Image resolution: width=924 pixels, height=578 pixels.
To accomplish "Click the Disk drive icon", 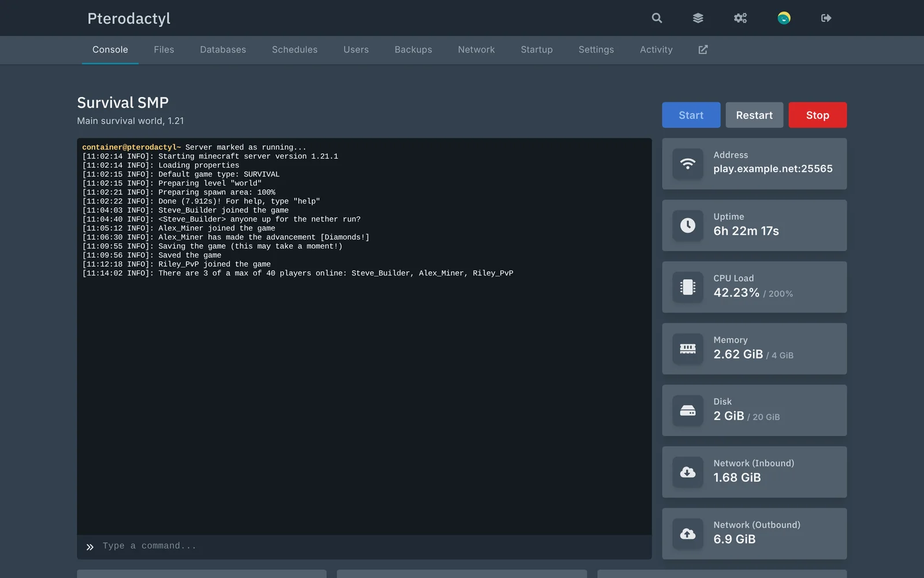I will [x=688, y=410].
